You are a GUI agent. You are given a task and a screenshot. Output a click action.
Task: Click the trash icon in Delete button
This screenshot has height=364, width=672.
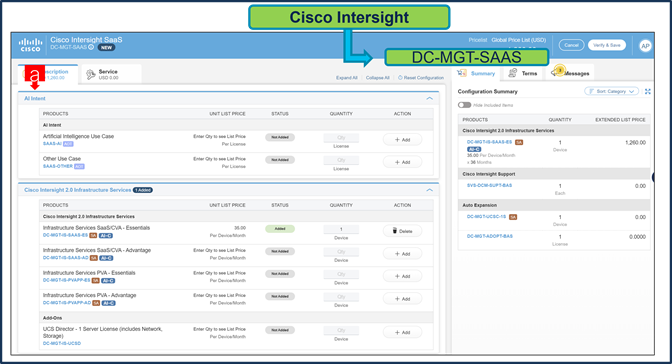tap(395, 231)
